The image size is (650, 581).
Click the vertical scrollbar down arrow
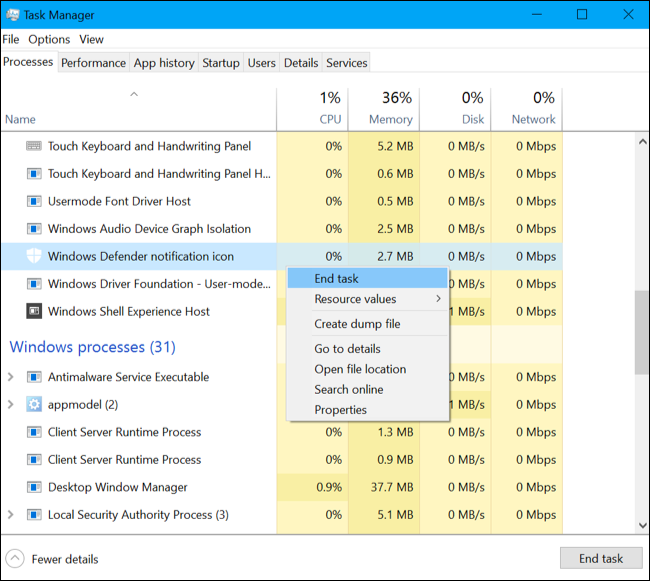[x=641, y=524]
